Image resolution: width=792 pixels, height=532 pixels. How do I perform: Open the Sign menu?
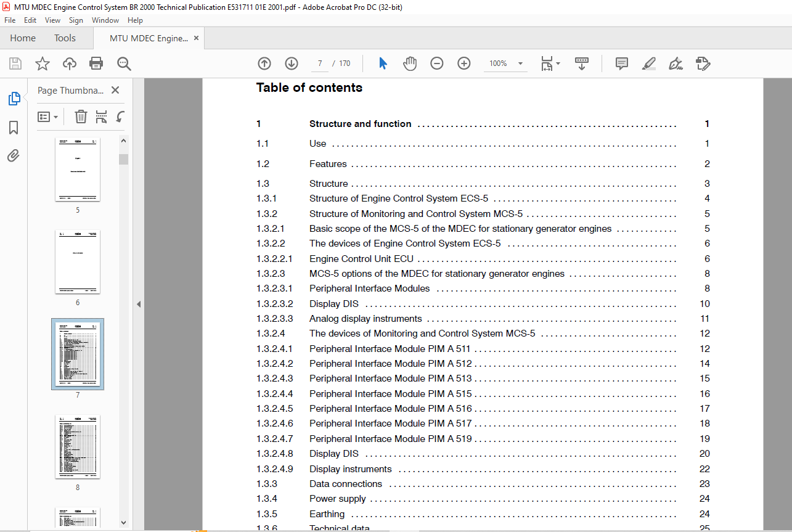pyautogui.click(x=76, y=20)
